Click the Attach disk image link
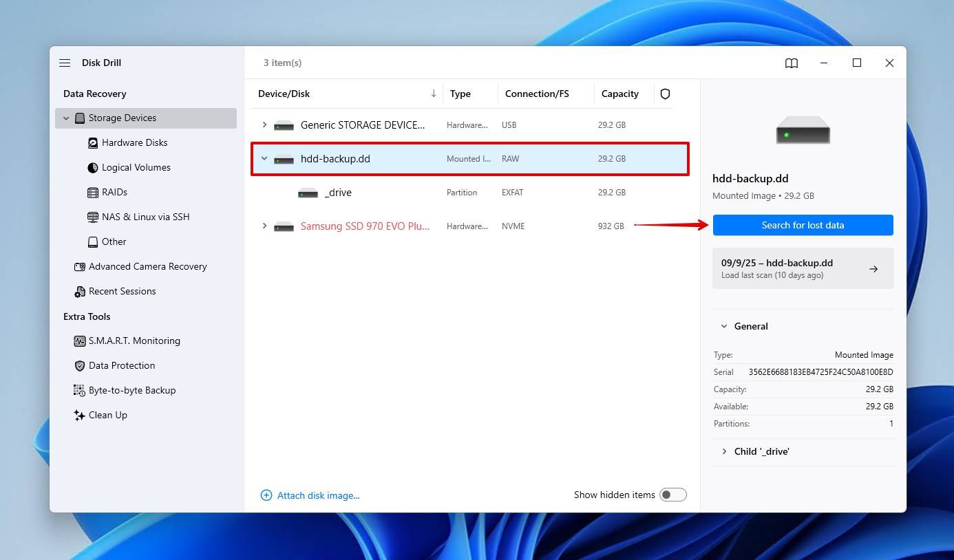The height and width of the screenshot is (560, 954). click(318, 495)
